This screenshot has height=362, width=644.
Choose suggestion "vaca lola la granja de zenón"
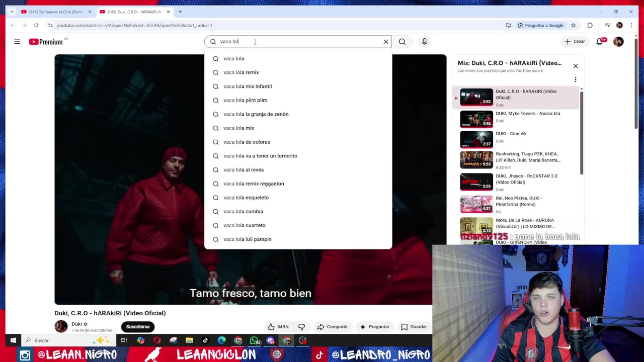click(x=298, y=114)
